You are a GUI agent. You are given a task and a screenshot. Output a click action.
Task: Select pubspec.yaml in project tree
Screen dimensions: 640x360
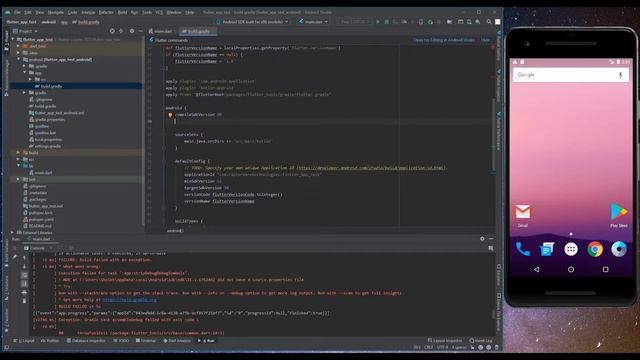(x=41, y=219)
